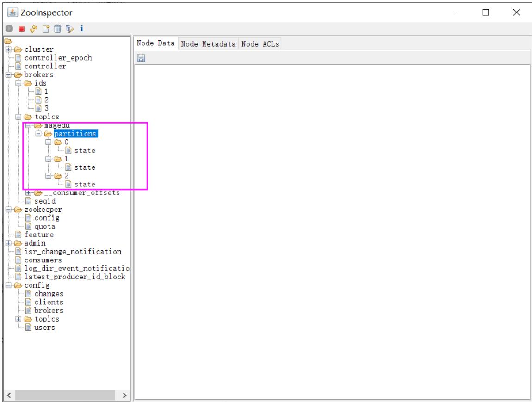
Task: Select the highlighted partitions node
Action: click(x=75, y=134)
